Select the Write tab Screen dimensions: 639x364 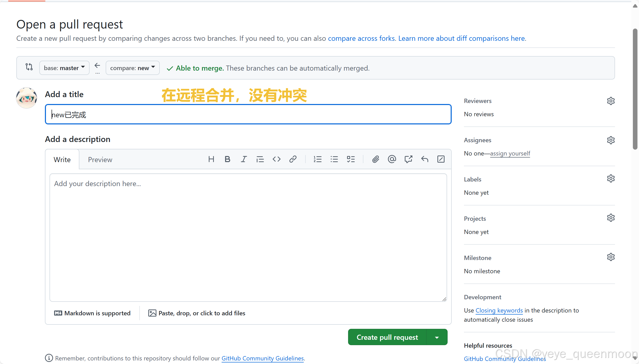click(x=62, y=160)
